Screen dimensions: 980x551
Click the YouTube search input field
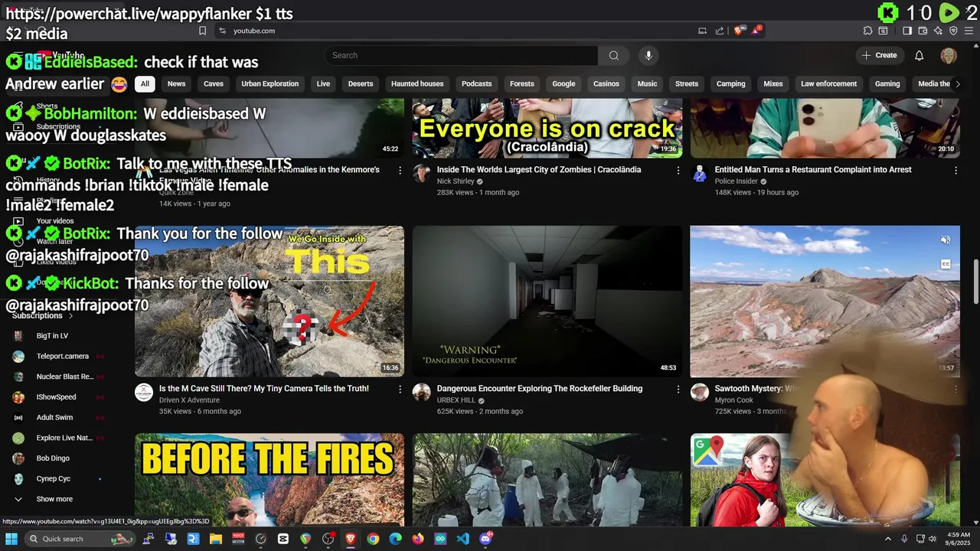461,55
